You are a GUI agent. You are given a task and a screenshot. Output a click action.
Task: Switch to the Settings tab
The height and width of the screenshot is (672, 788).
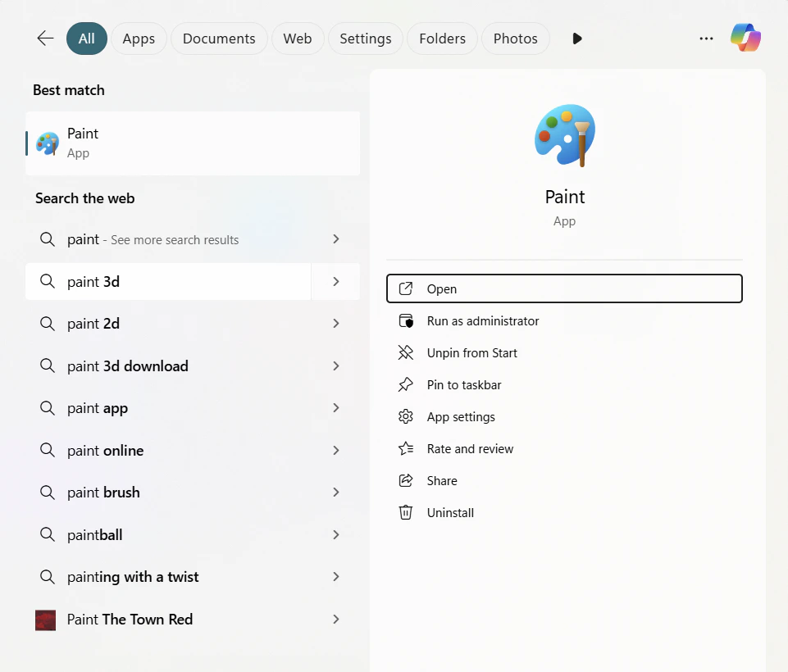366,39
